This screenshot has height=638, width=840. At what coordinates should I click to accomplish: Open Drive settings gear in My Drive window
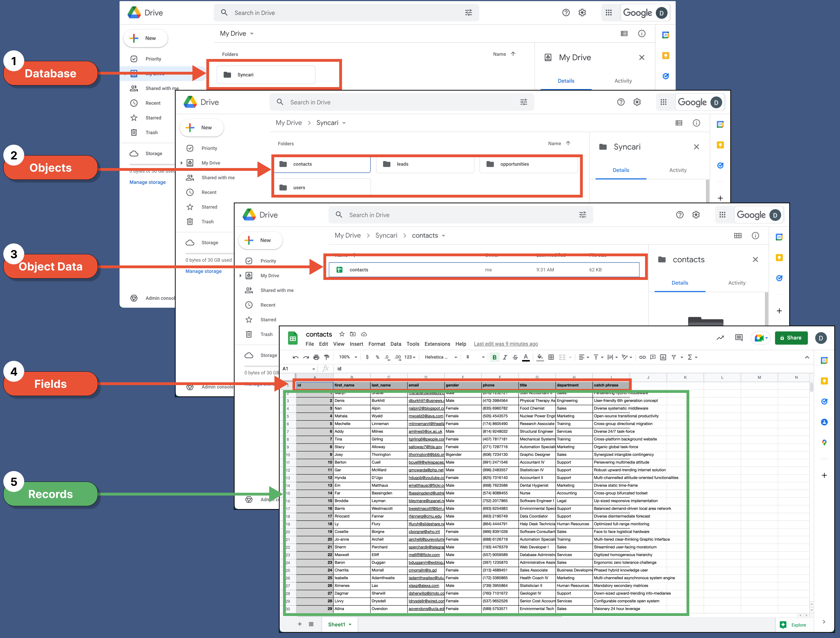tap(582, 13)
